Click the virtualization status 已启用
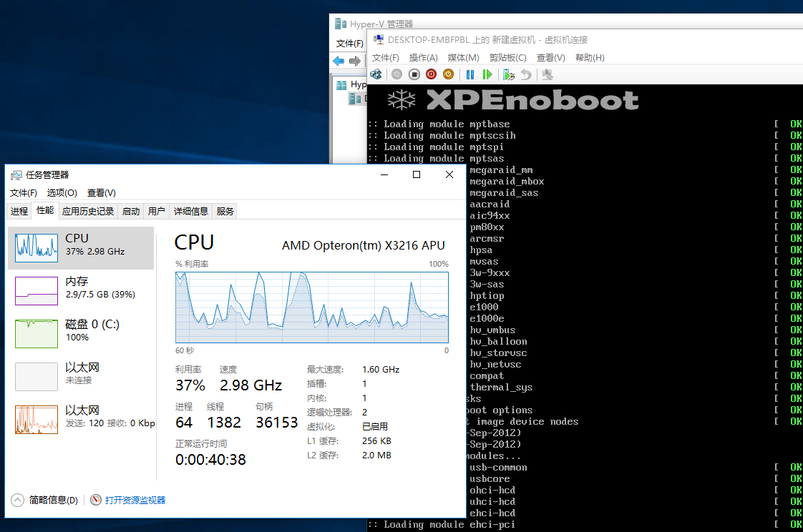The width and height of the screenshot is (803, 532). tap(375, 427)
